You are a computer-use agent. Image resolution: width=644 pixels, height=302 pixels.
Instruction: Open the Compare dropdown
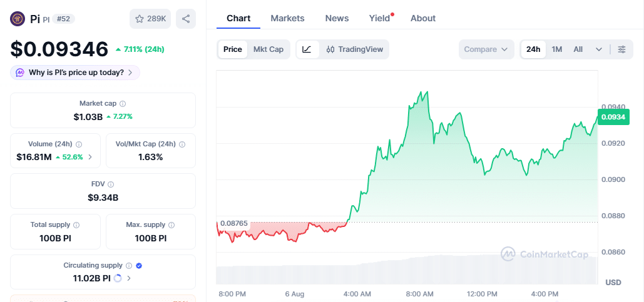(x=486, y=49)
